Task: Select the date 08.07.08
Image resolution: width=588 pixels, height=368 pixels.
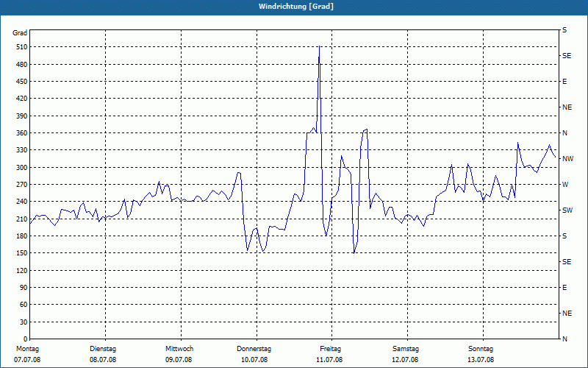Action: [103, 360]
